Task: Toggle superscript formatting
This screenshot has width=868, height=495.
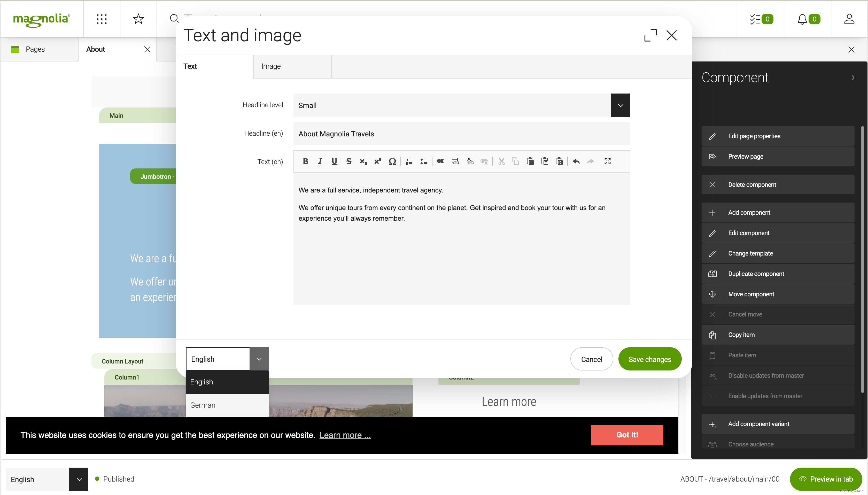Action: tap(378, 161)
